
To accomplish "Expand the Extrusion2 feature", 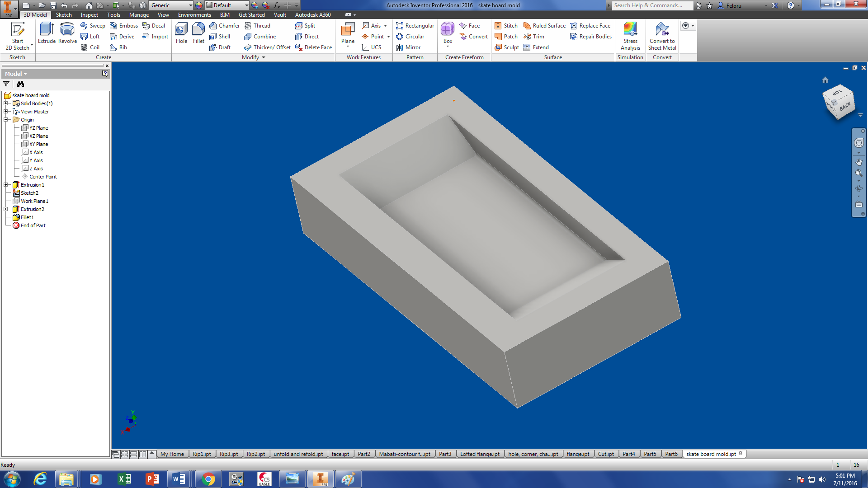I will pyautogui.click(x=6, y=209).
